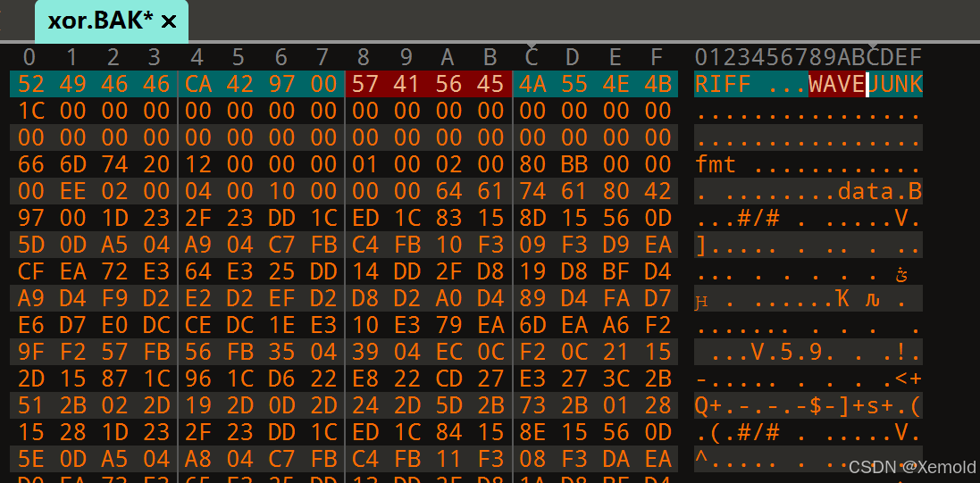Click the 0123456789ABCDEF ASCII column header
The height and width of the screenshot is (483, 980).
[808, 57]
